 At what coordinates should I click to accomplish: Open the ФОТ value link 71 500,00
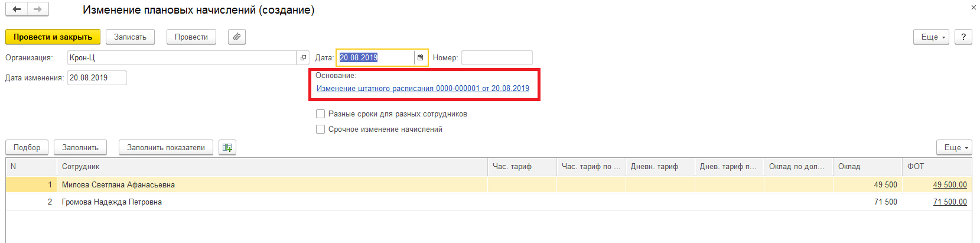coord(950,202)
